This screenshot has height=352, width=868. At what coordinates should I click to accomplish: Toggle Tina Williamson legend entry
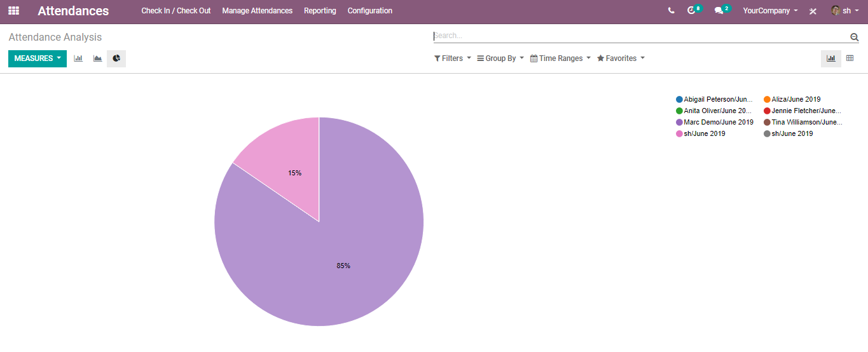[x=803, y=122]
